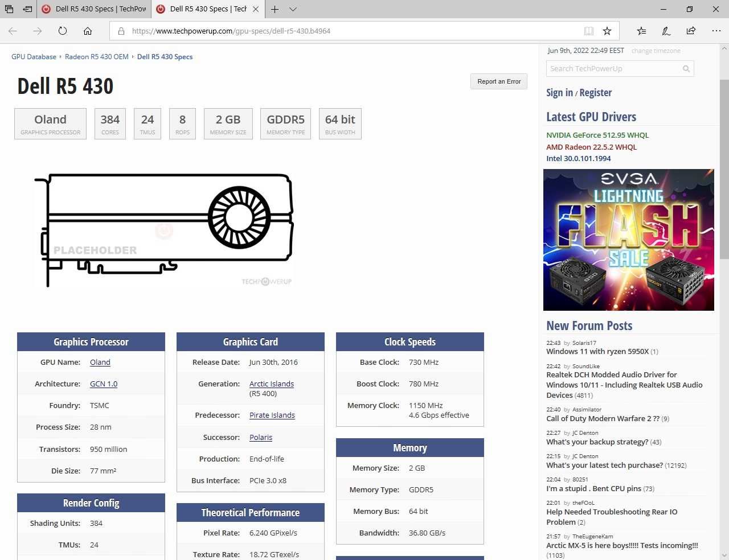Select the Die Size value 77 mm²

(x=103, y=471)
